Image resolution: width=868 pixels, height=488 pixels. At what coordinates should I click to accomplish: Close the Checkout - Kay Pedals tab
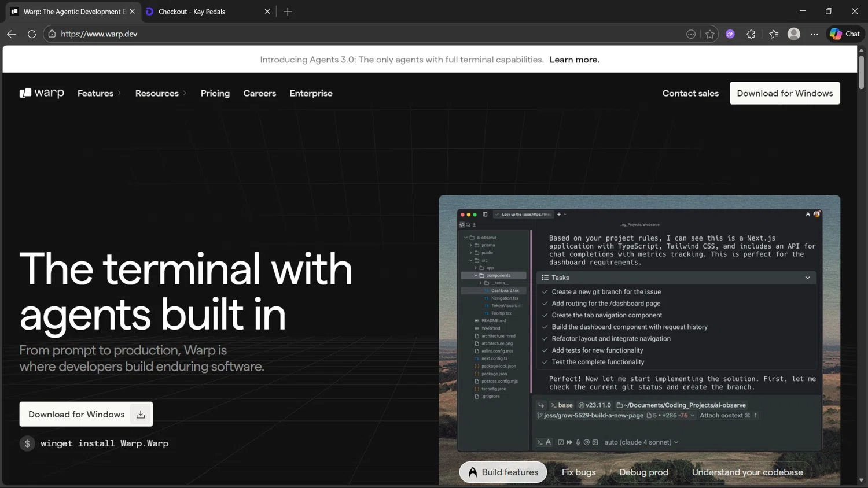[x=267, y=12]
